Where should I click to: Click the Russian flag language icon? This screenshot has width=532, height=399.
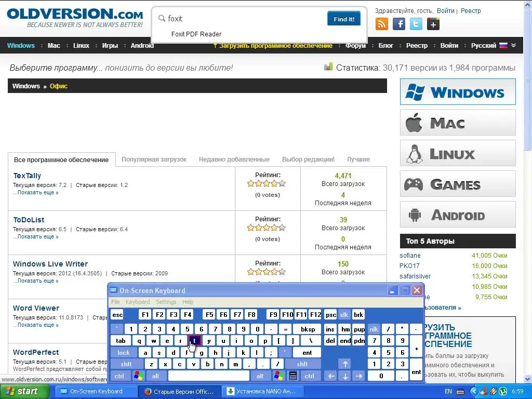pos(503,46)
